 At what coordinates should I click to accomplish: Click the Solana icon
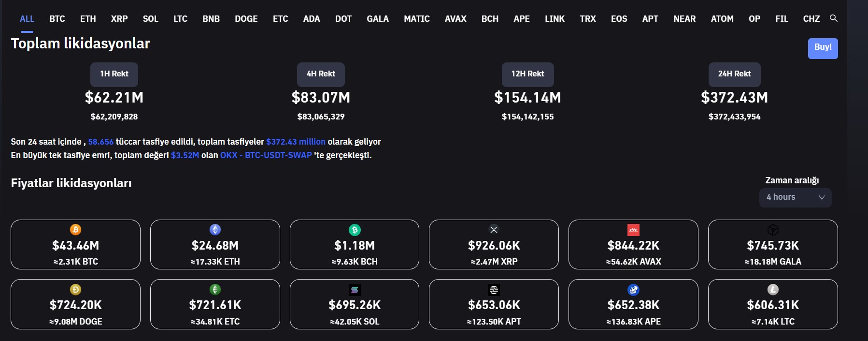pos(355,290)
